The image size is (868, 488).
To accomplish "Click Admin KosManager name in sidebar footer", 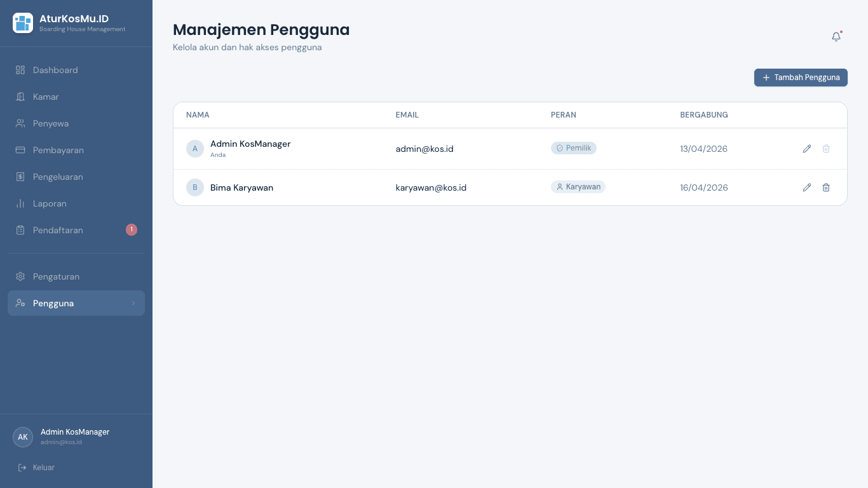I will tap(75, 432).
